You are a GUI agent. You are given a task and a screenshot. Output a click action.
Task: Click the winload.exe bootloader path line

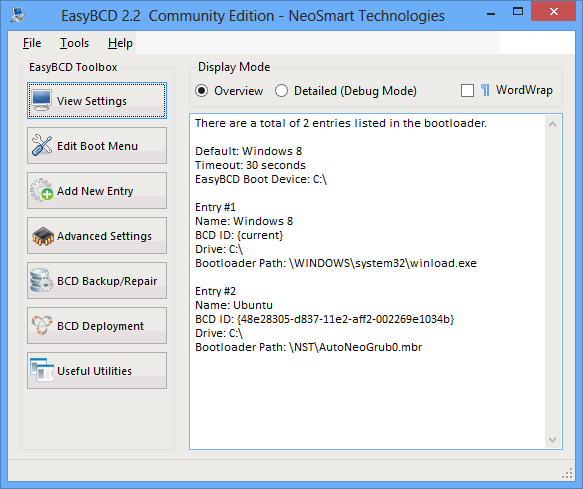pos(336,263)
